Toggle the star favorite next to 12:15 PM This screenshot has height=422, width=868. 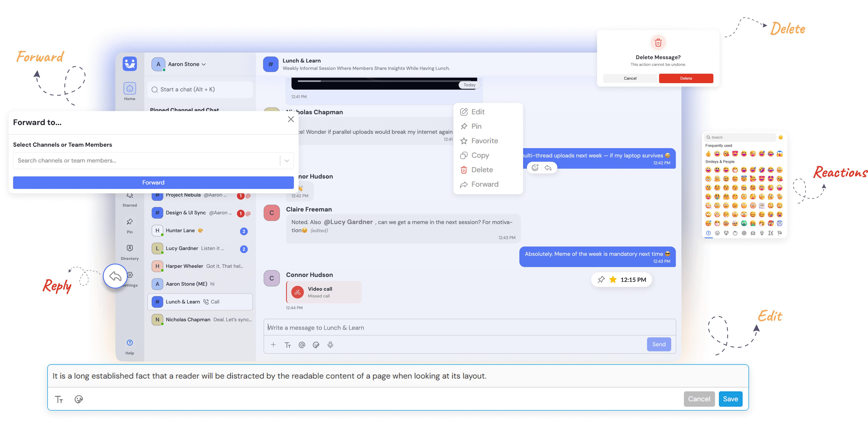coord(613,279)
